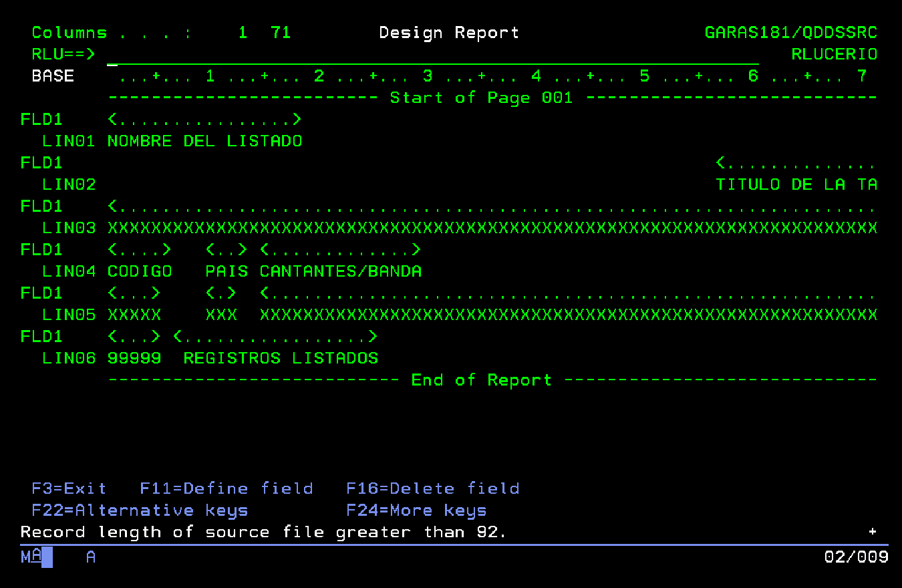Show F22=Alternative keys

pyautogui.click(x=140, y=510)
